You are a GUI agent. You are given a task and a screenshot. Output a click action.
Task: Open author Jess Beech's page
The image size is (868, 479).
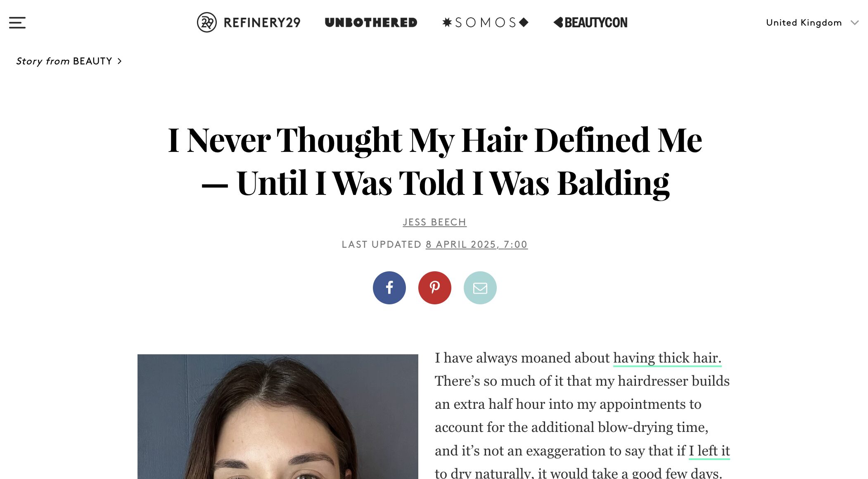434,222
